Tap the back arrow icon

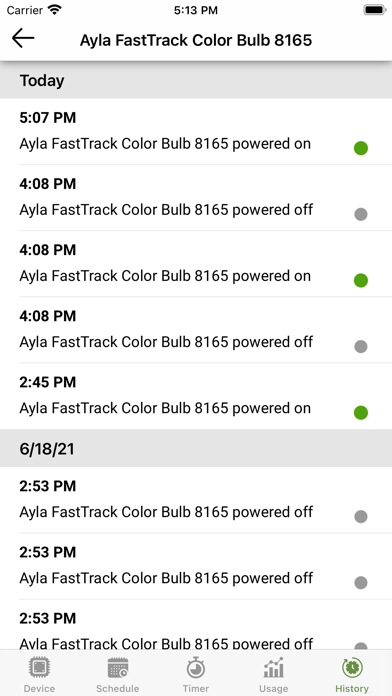23,38
